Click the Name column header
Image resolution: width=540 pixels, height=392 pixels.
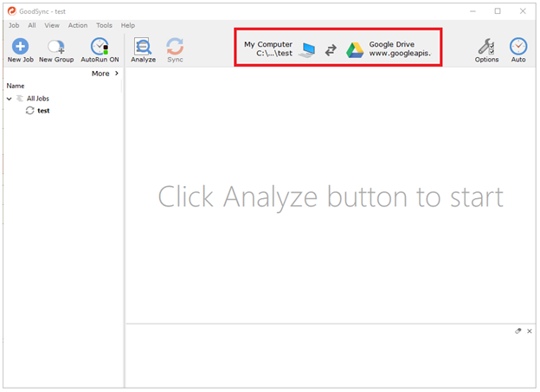16,86
